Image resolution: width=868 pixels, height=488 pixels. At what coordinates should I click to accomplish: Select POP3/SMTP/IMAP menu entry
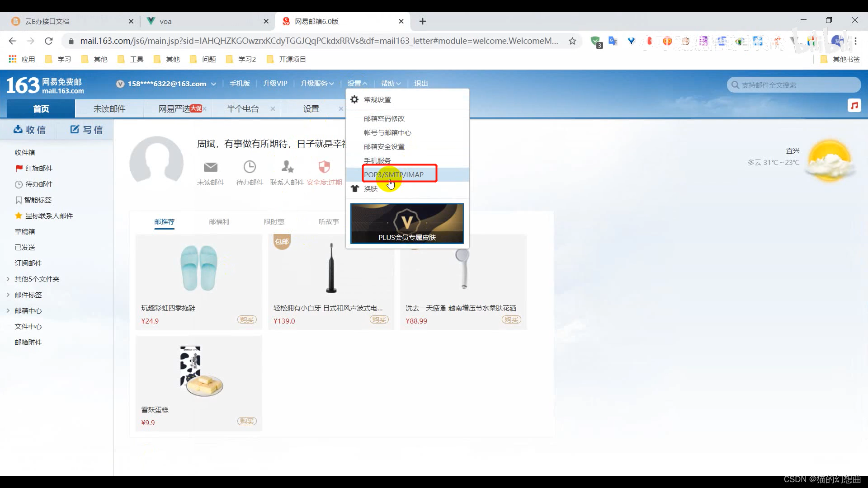coord(394,174)
